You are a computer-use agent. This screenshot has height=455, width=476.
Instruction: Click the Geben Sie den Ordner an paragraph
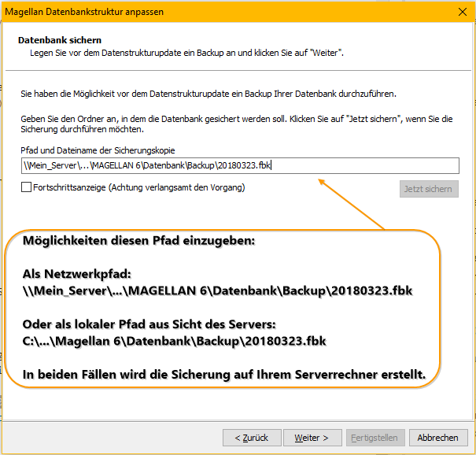[x=237, y=124]
